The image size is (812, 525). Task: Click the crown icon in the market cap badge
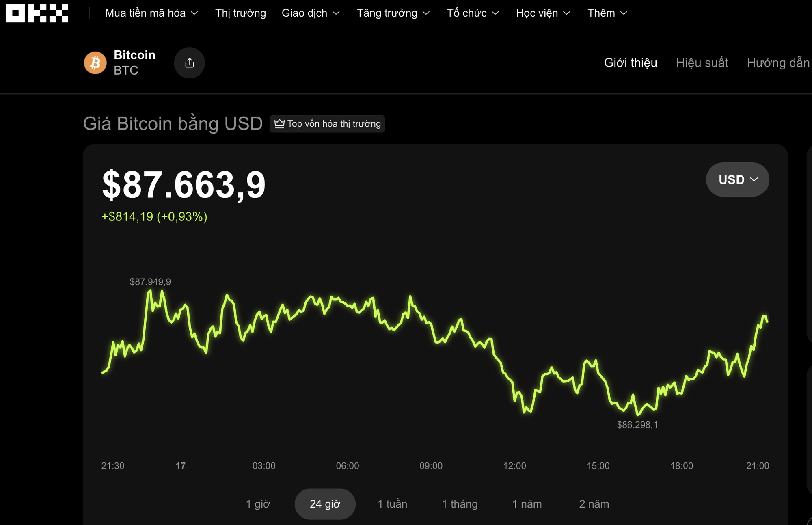point(279,124)
